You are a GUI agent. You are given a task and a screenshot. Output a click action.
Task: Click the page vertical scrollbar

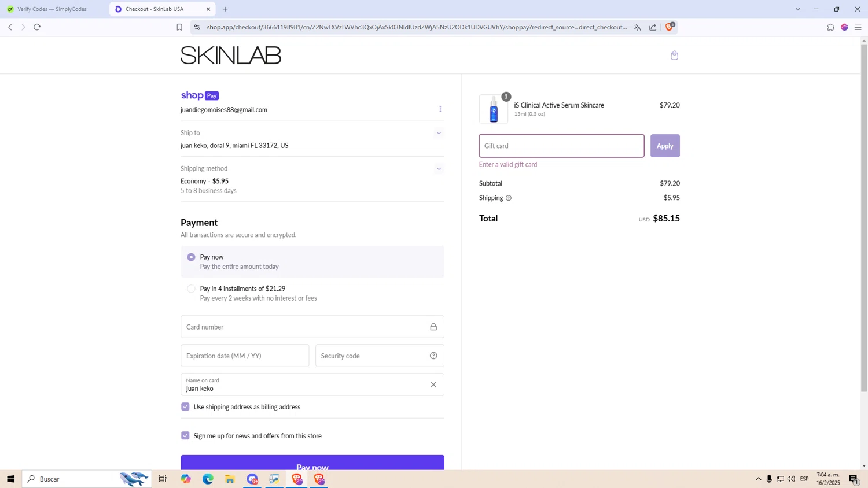[x=864, y=217]
